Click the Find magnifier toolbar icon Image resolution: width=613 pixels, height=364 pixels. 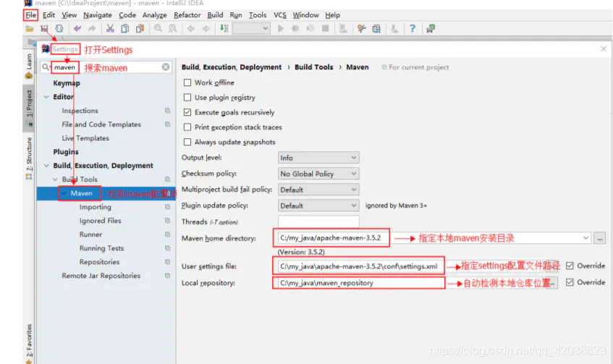coord(158,28)
